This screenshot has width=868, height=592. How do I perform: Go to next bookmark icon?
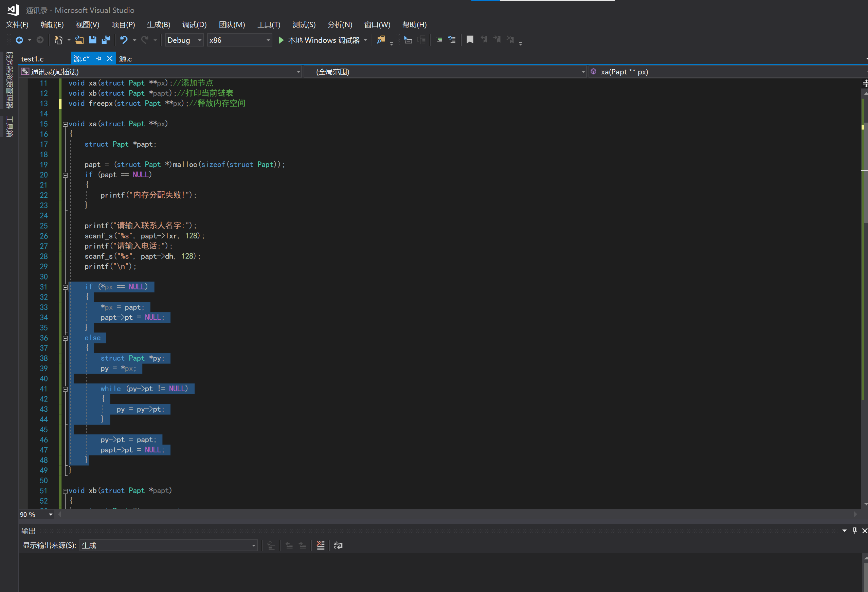point(497,40)
